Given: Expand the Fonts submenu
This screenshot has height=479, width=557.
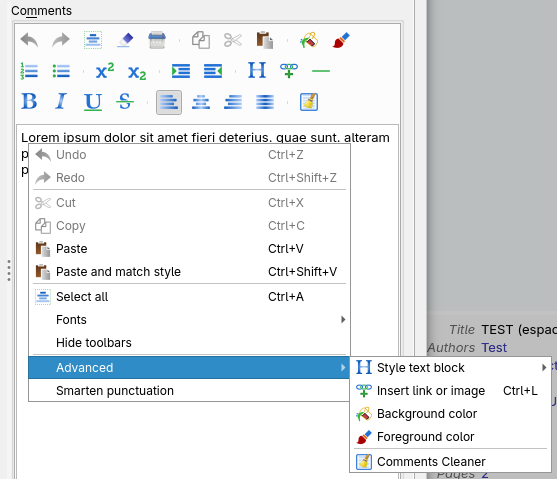Looking at the screenshot, I should [x=189, y=320].
